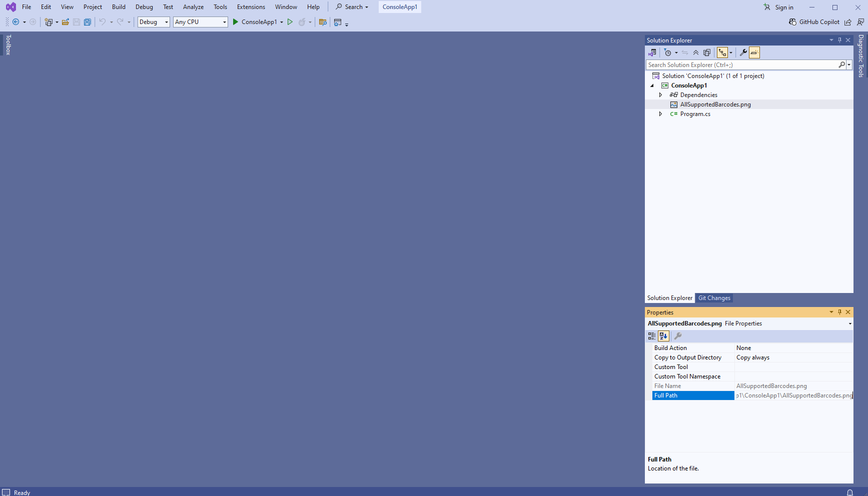Click the GitHub Copilot button
The image size is (868, 496).
pyautogui.click(x=814, y=22)
